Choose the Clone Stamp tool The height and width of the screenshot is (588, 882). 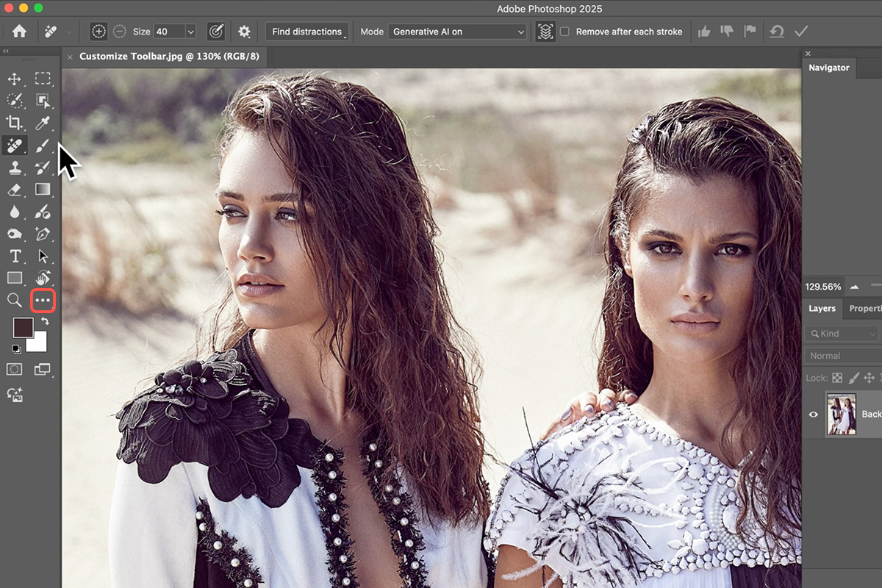14,168
